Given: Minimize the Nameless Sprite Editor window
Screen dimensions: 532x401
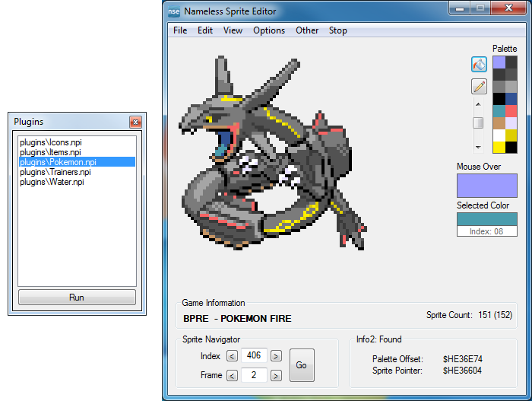Looking at the screenshot, I should coord(460,8).
